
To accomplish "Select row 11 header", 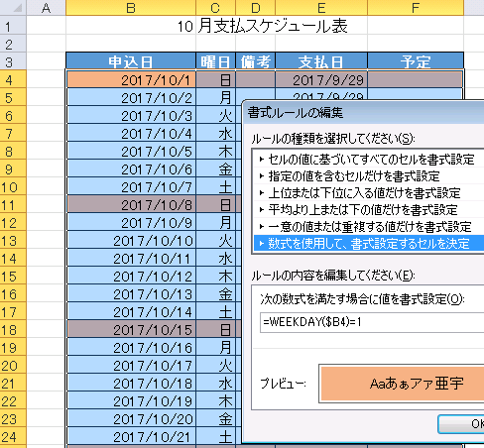I will 13,205.
